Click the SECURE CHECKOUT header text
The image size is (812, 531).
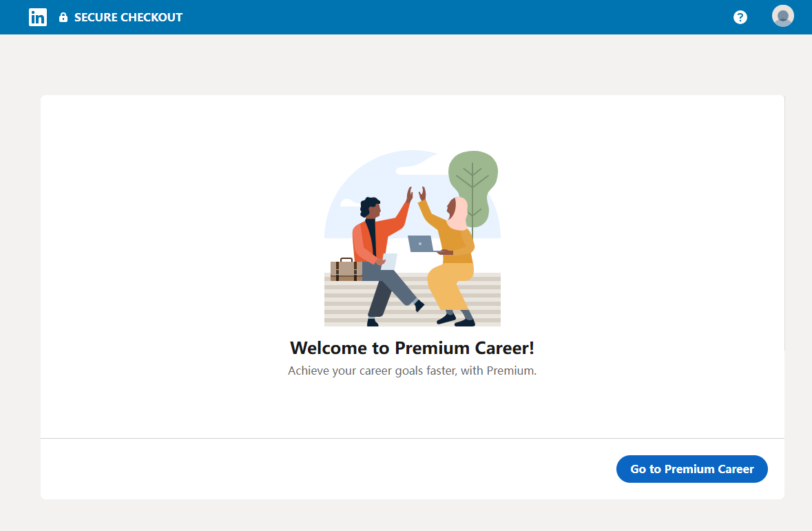(x=128, y=17)
